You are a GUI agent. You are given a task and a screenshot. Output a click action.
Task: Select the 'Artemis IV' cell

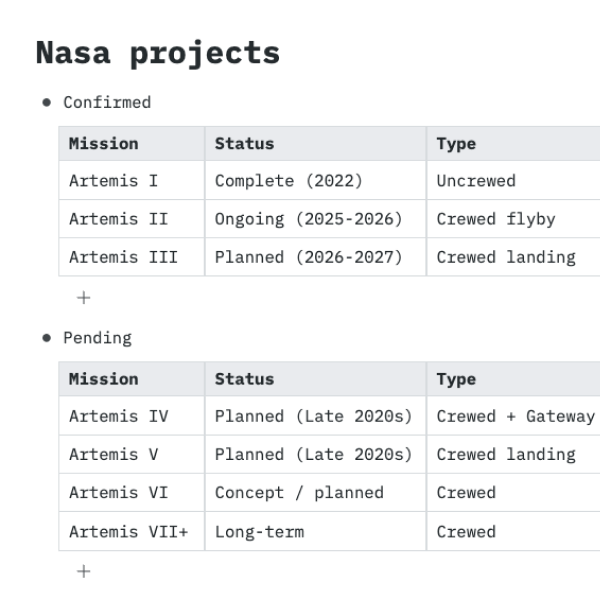point(132,416)
